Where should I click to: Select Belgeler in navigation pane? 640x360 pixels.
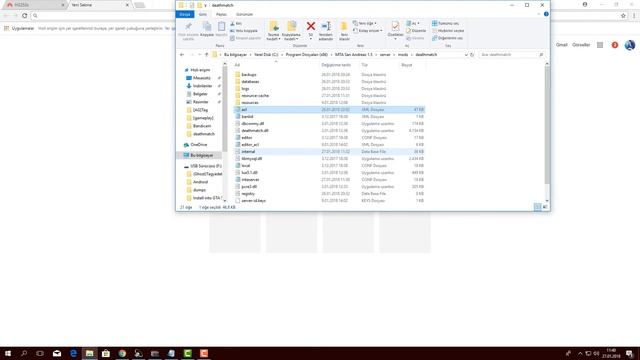click(x=200, y=94)
